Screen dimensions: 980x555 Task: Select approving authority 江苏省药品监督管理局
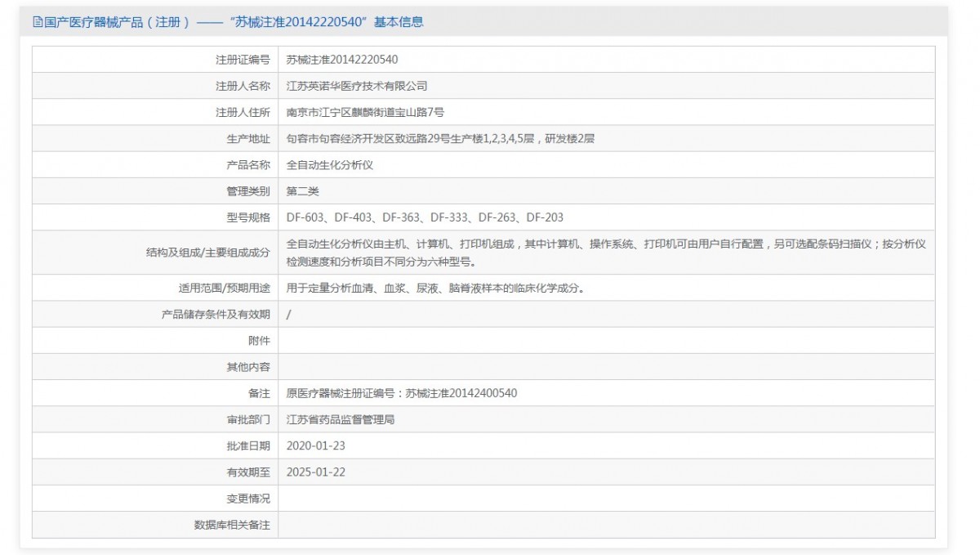pos(341,420)
